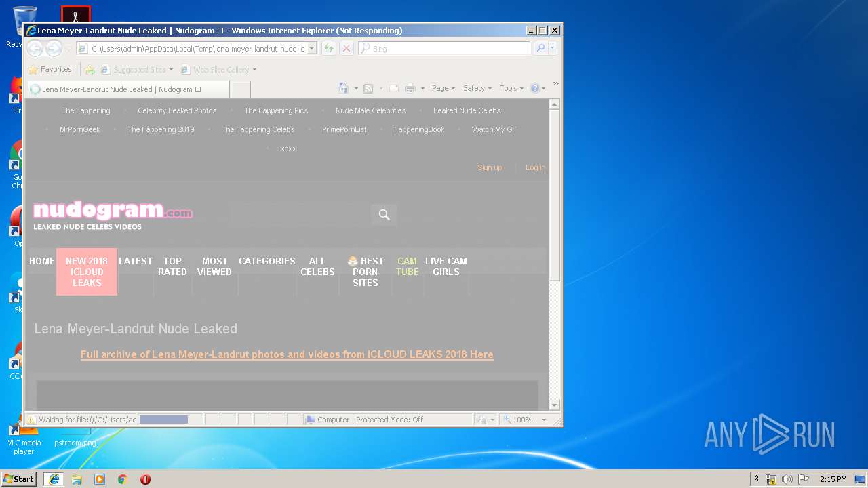
Task: Open the Tools menu
Action: pyautogui.click(x=511, y=88)
